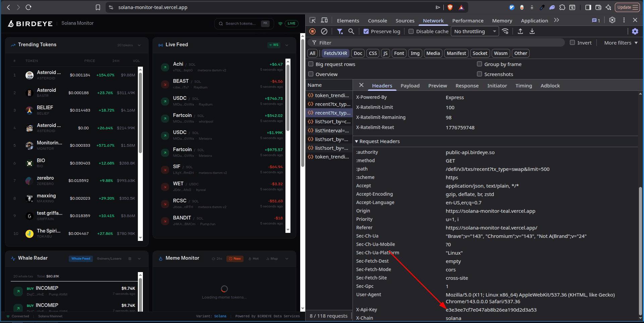This screenshot has height=323, width=644.
Task: Enable Disable cache checkbox
Action: click(411, 31)
